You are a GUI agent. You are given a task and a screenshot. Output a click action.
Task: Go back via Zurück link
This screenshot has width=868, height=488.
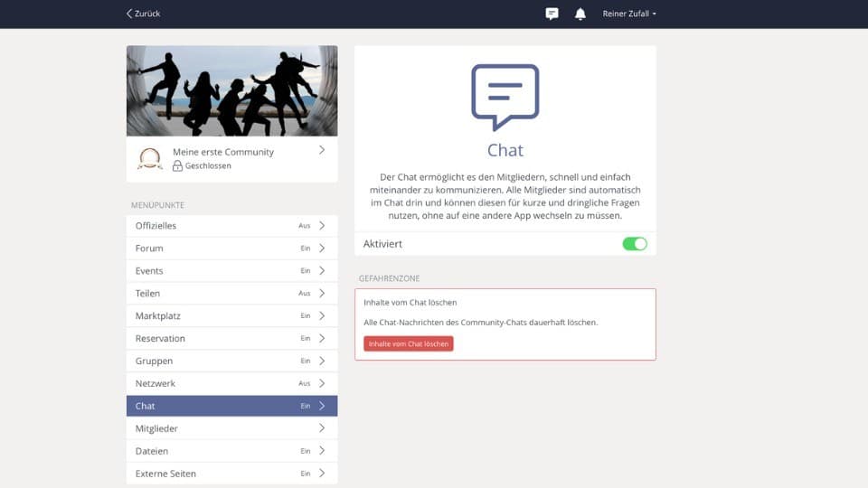(x=143, y=14)
